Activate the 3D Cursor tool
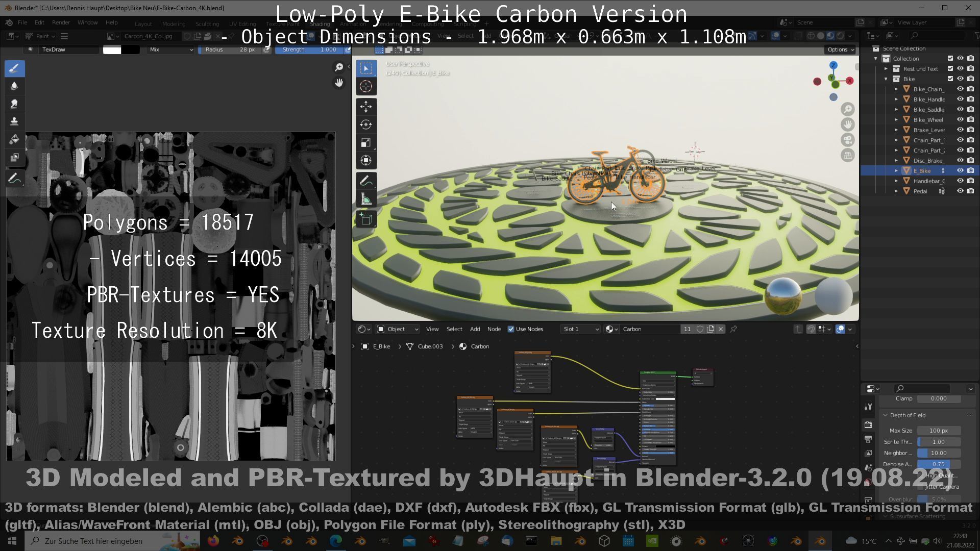 [366, 86]
